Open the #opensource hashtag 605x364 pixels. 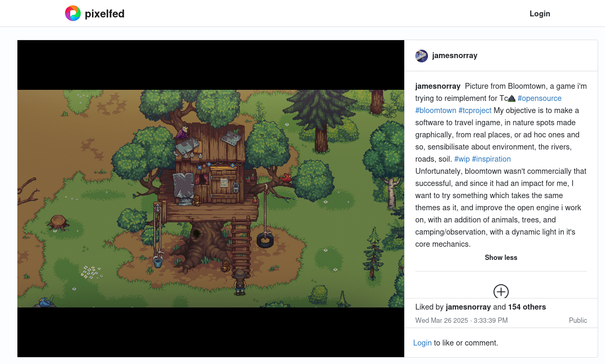coord(539,98)
